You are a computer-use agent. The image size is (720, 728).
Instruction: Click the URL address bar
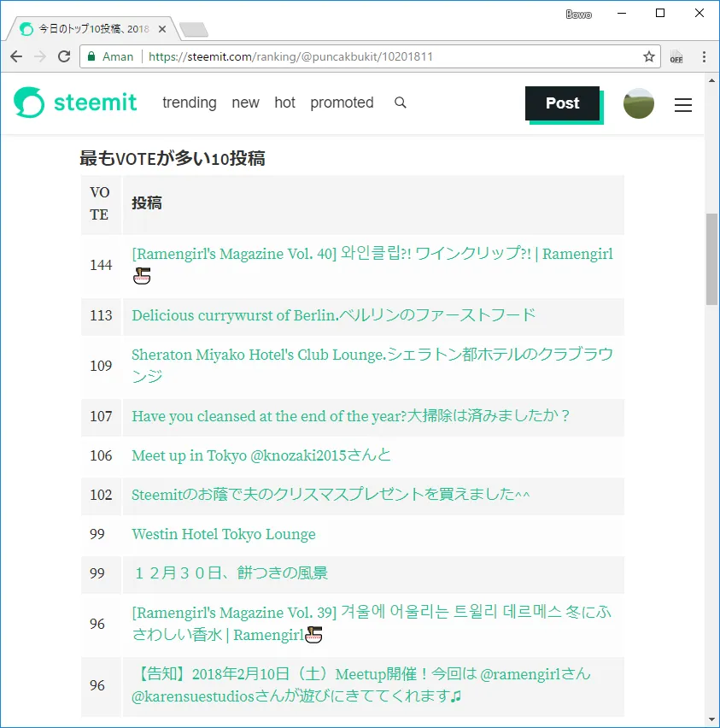(370, 56)
